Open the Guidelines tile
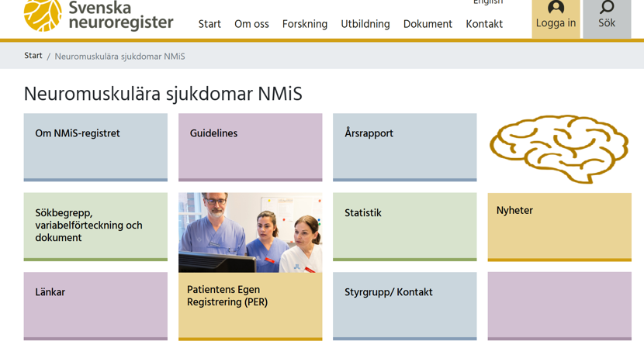644x341 pixels. pyautogui.click(x=250, y=146)
